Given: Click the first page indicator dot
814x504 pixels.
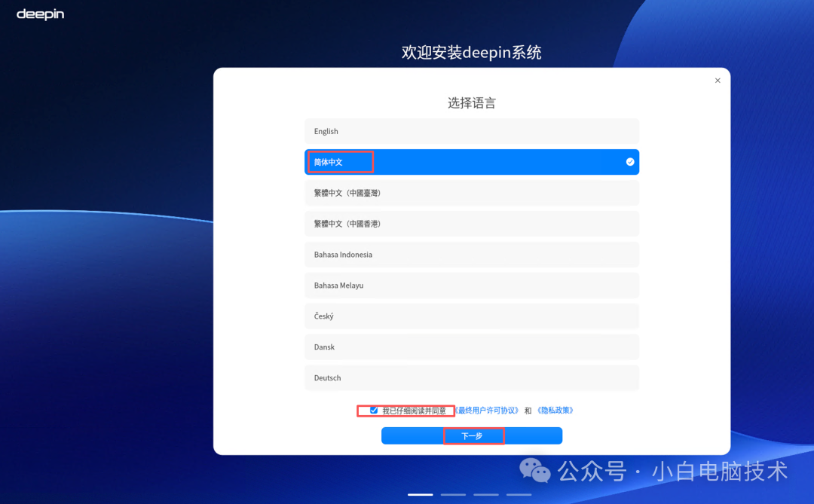Looking at the screenshot, I should click(x=420, y=494).
